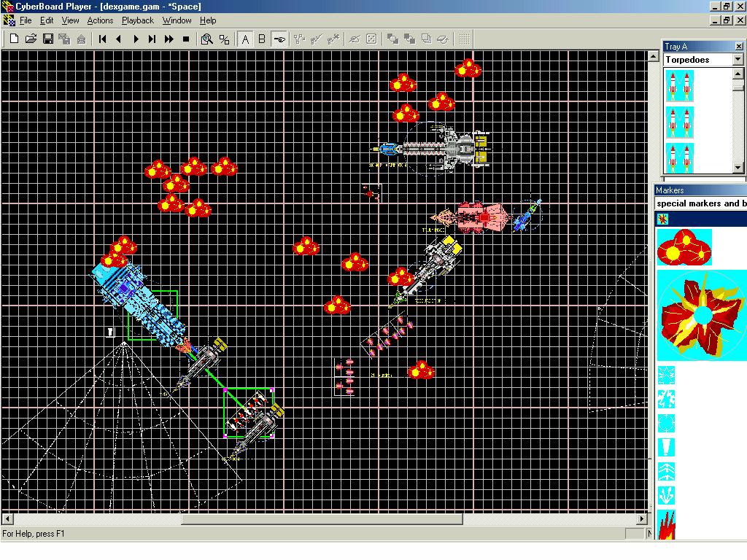The width and height of the screenshot is (747, 560).
Task: Click the horizontal scroll right arrow
Action: click(642, 519)
